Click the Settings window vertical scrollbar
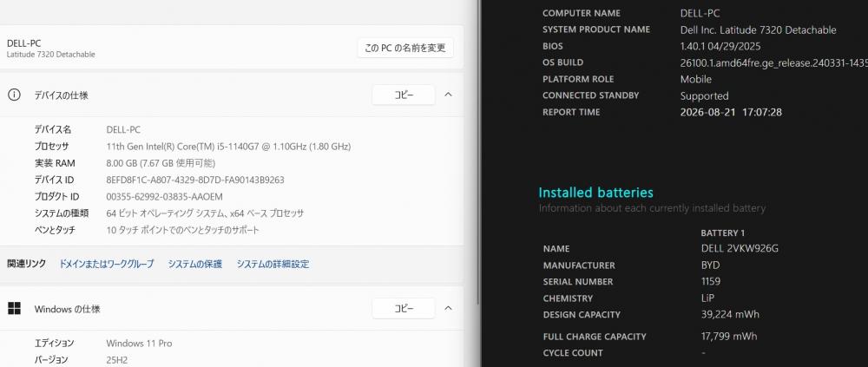 pyautogui.click(x=478, y=152)
